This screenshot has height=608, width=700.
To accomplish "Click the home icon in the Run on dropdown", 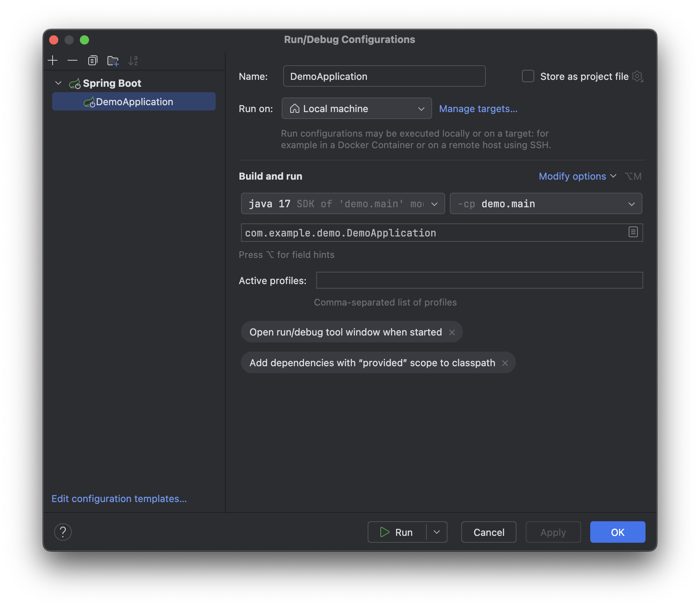I will coord(294,109).
